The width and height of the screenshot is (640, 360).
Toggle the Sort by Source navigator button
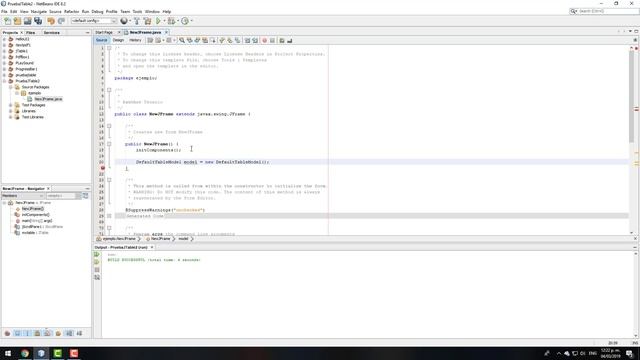(x=79, y=333)
